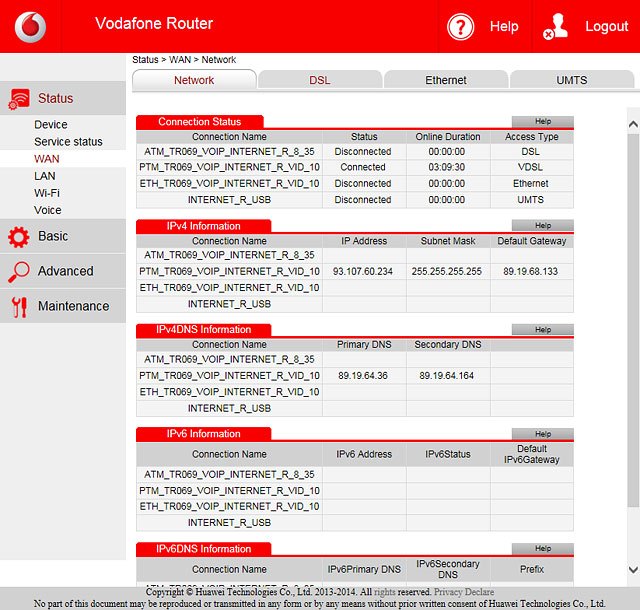Select LAN in the sidebar

coord(44,176)
